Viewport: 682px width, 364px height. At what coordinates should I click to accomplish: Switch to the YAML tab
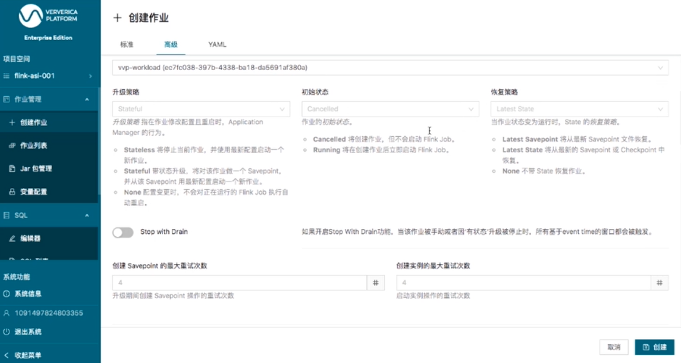(x=217, y=44)
